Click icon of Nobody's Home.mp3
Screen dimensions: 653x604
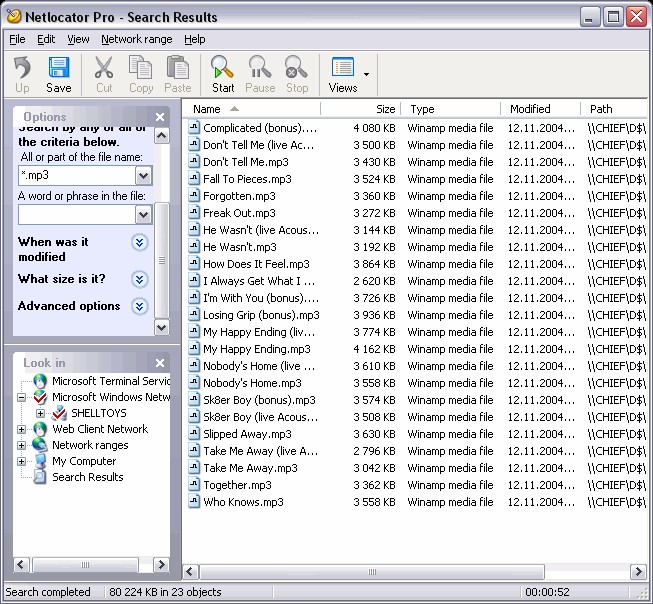[194, 383]
